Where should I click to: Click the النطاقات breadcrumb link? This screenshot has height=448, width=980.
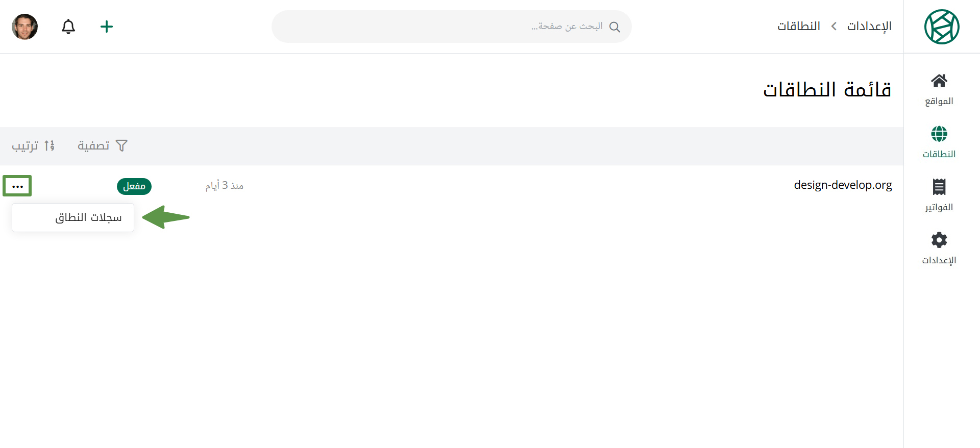pyautogui.click(x=799, y=26)
